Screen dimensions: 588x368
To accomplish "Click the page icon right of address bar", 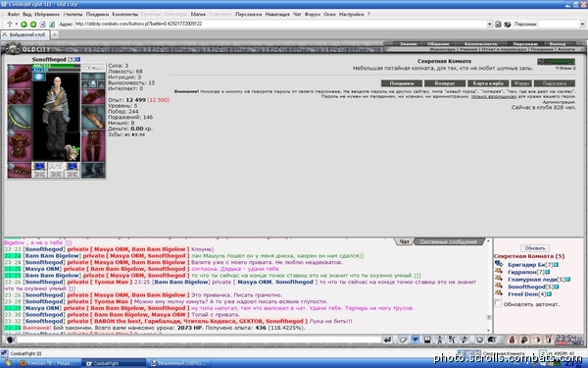I will click(498, 24).
